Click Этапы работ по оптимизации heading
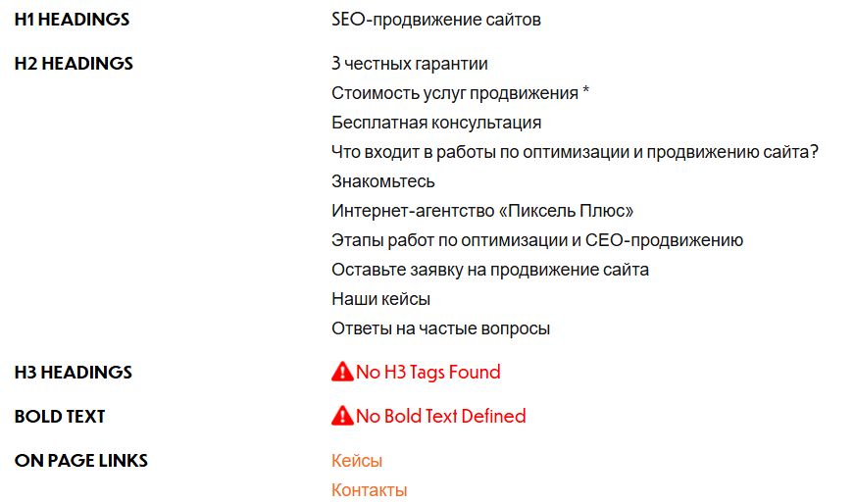The width and height of the screenshot is (855, 504). 537,240
